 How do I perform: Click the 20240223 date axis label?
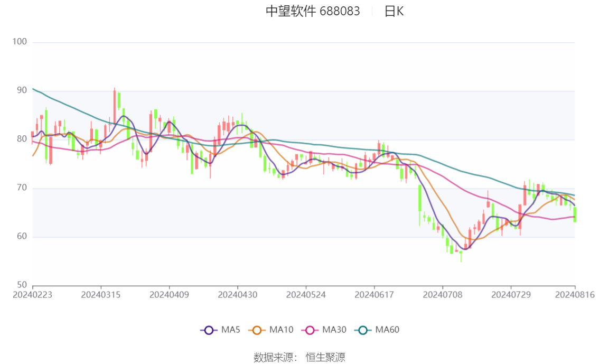32,295
